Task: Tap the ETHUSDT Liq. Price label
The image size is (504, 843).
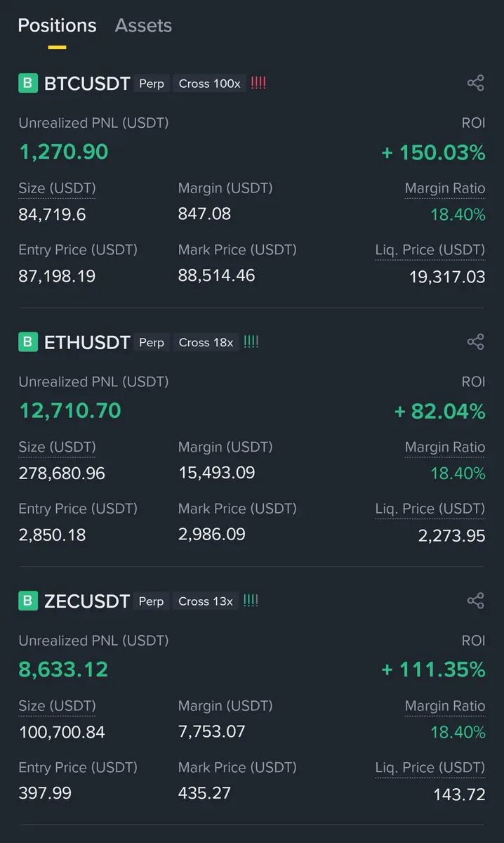Action: tap(430, 509)
